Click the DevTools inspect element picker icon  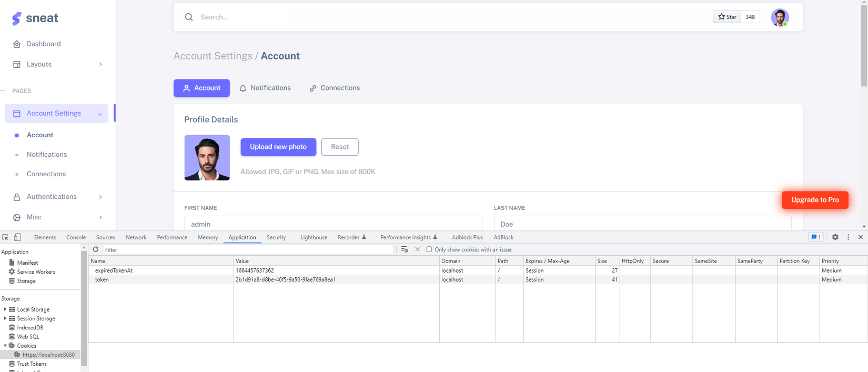[5, 237]
